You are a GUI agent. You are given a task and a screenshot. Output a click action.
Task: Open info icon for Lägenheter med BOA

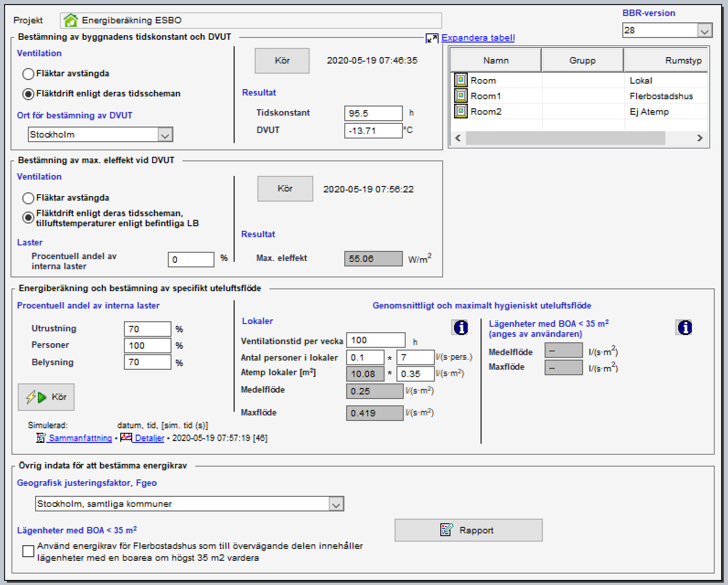click(685, 327)
